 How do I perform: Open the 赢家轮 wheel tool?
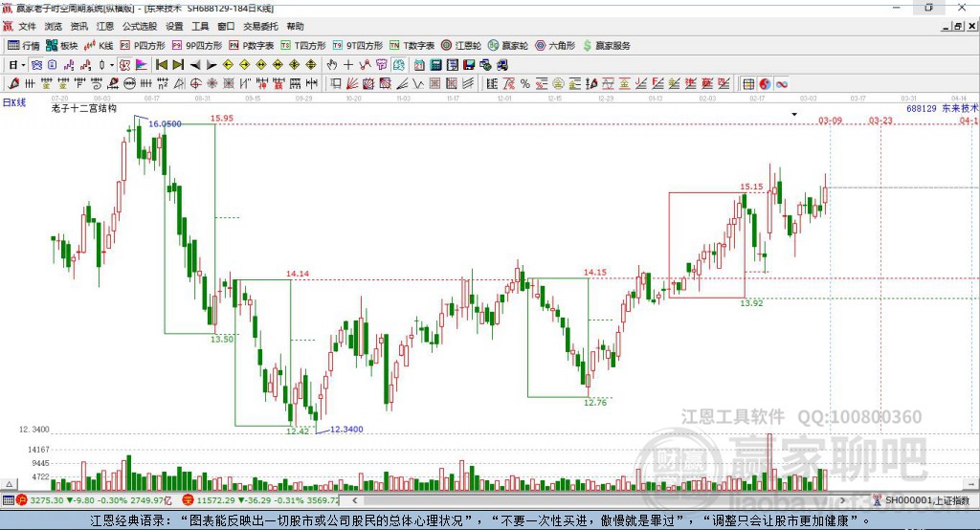coord(507,46)
